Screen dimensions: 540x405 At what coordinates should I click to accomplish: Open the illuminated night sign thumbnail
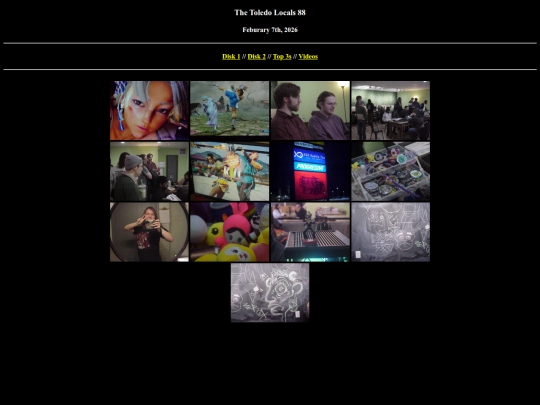point(310,171)
